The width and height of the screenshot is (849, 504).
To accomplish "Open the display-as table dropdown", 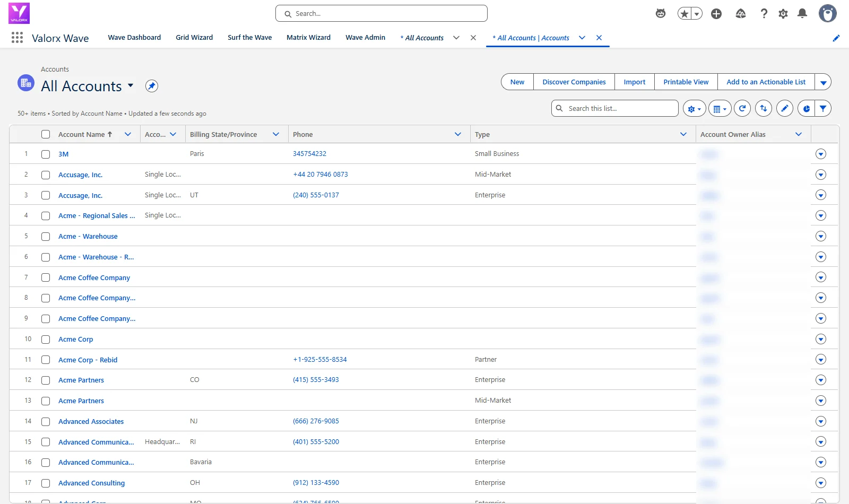I will coord(720,108).
